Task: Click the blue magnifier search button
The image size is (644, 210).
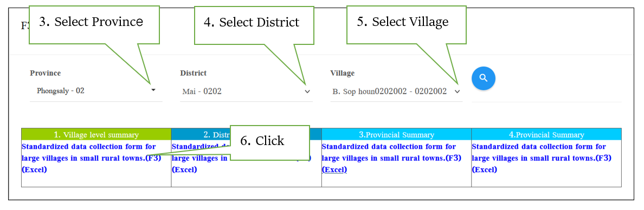Action: click(484, 78)
